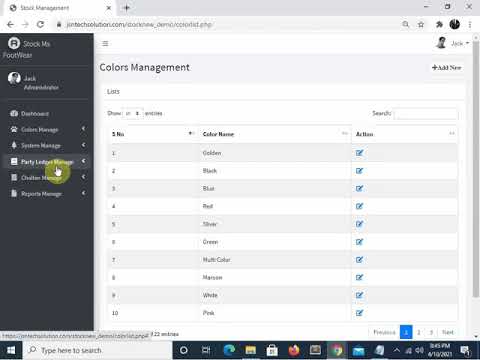Click the Stock Management browser tab
Image resolution: width=480 pixels, height=360 pixels.
click(60, 8)
